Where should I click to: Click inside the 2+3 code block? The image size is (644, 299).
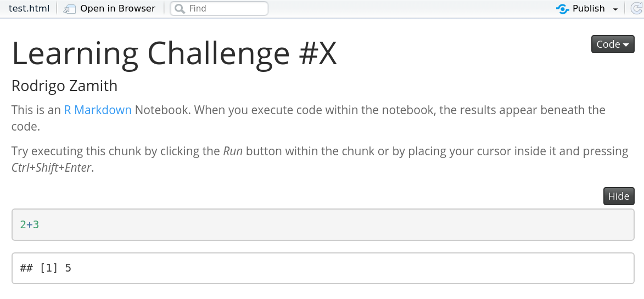pos(322,224)
